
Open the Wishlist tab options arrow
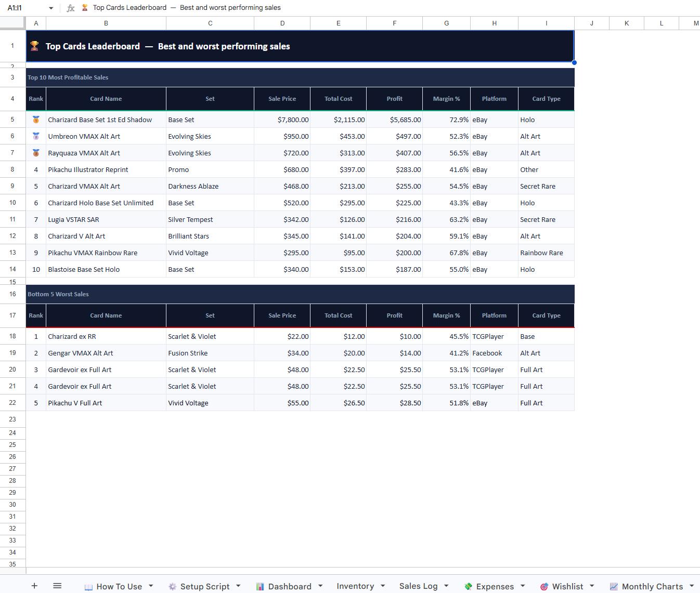point(592,586)
